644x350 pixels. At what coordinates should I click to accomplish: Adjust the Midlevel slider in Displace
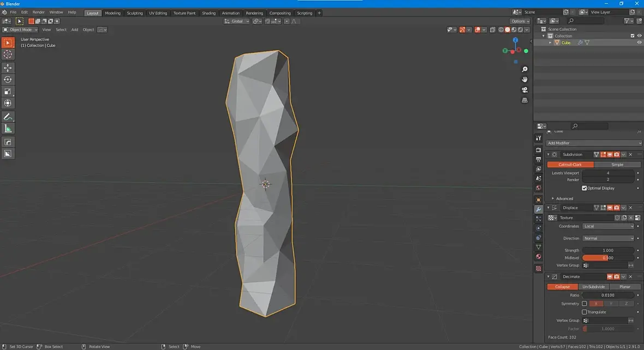click(608, 258)
